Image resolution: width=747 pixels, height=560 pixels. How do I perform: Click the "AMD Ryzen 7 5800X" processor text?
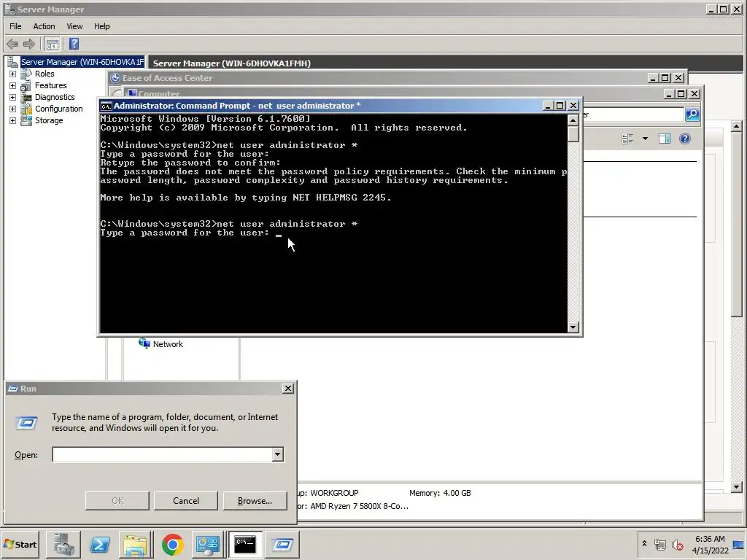359,506
